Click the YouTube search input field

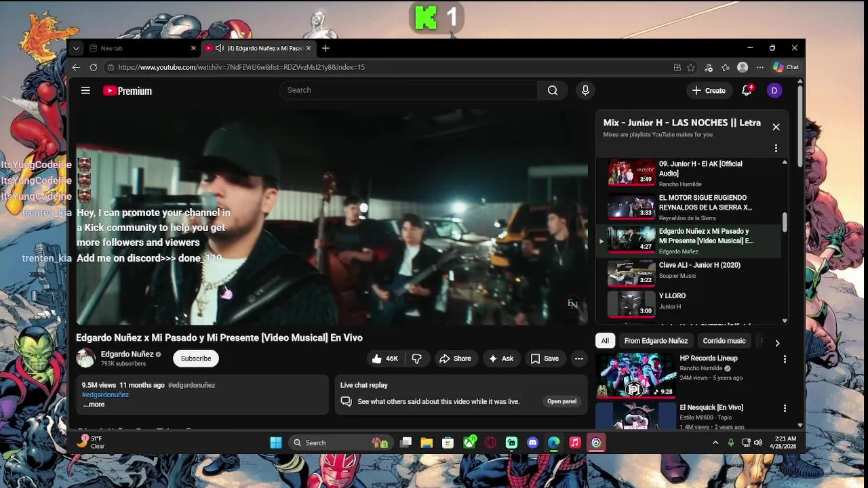409,90
